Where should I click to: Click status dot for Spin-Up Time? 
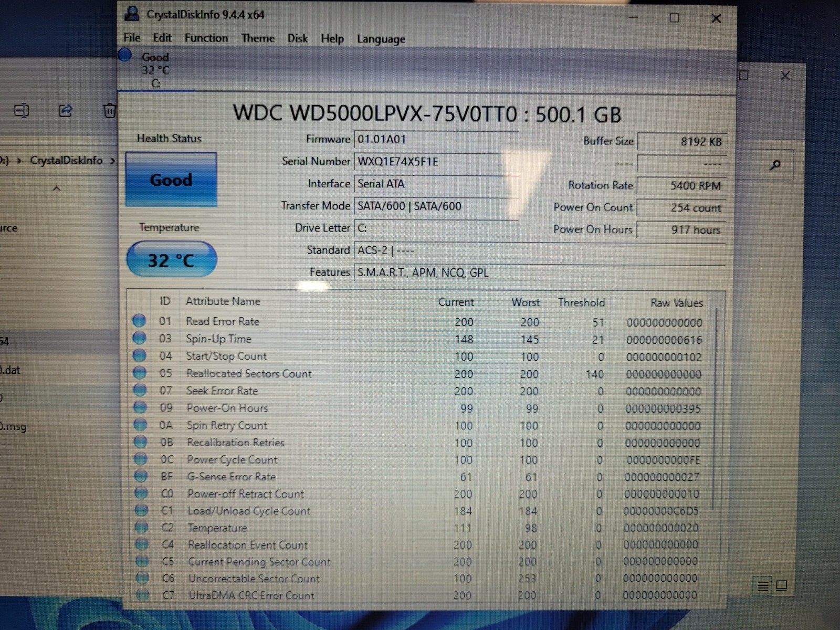[x=139, y=338]
